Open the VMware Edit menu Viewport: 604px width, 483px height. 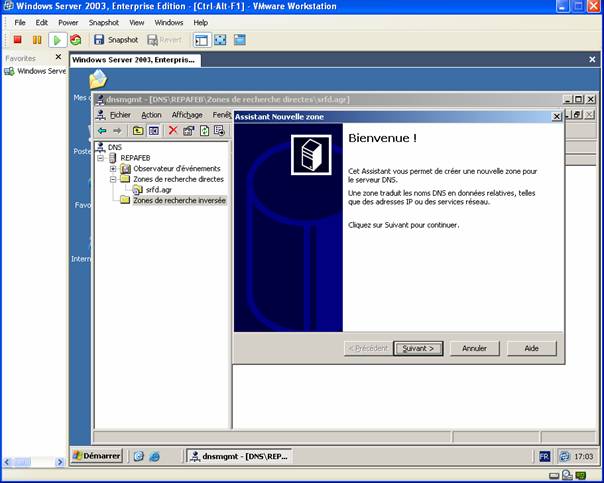click(x=42, y=22)
